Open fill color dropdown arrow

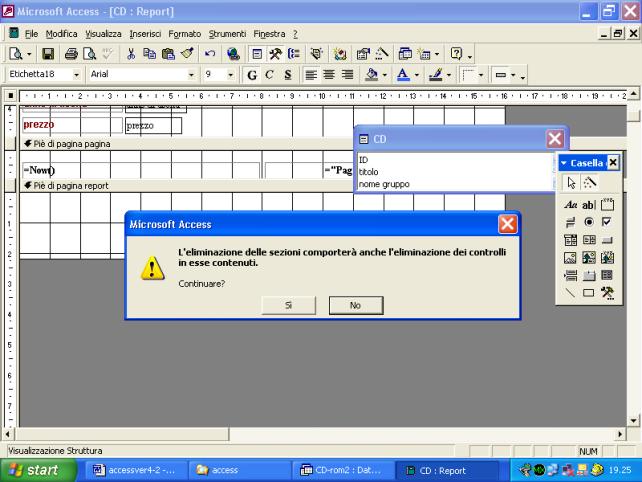(x=384, y=75)
